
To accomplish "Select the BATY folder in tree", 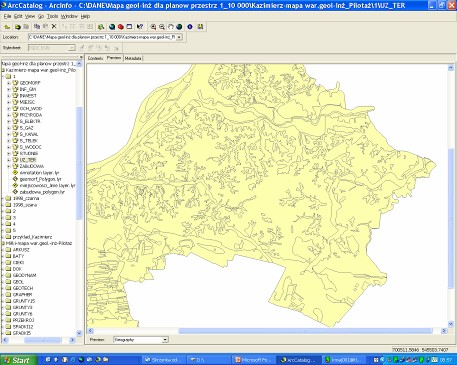I will (x=18, y=256).
